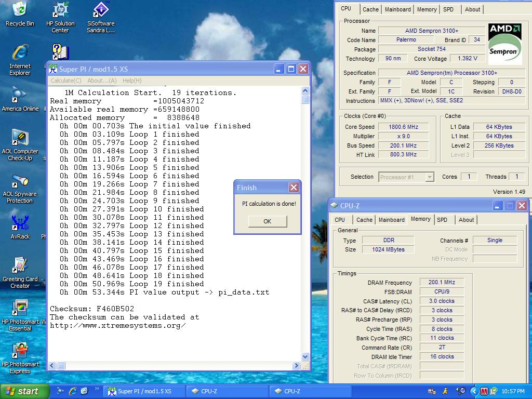Click the 1800.6 MHz Core Speed value
532x399 pixels.
click(403, 127)
